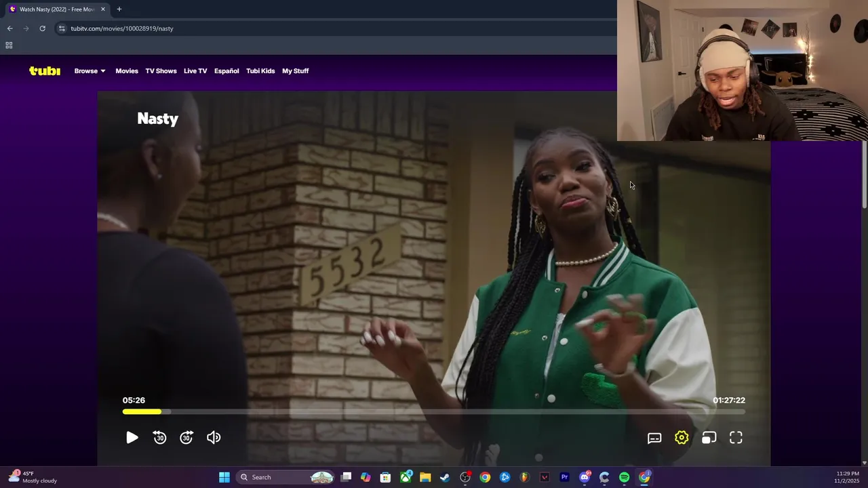This screenshot has width=868, height=488.
Task: Open File Explorer from the taskbar
Action: (425, 477)
